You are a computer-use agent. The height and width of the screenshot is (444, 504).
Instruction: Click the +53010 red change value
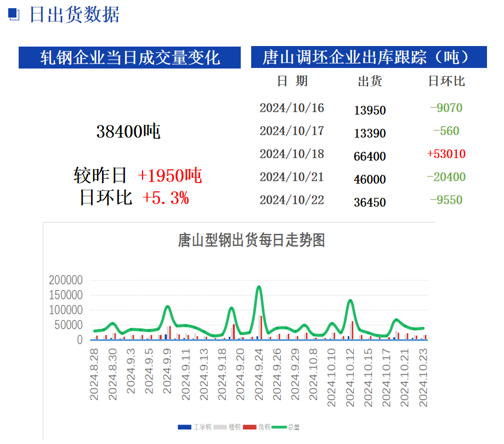click(x=446, y=154)
